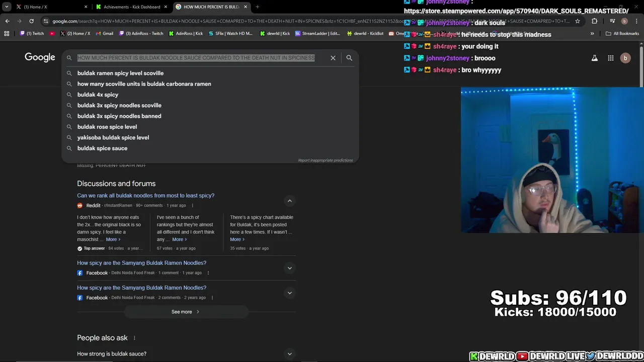Close the Achievements Kick Dashboard tab
644x362 pixels.
(166, 7)
